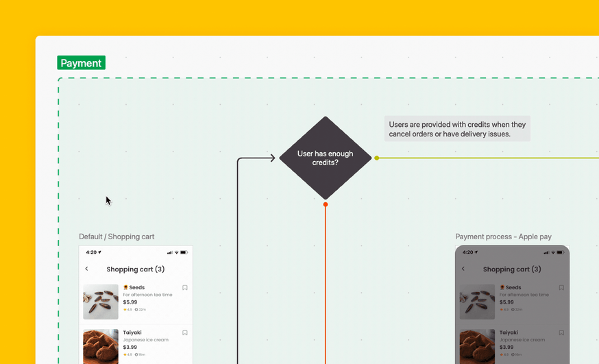The image size is (599, 364).
Task: Bookmark the Seeds item in the Apple pay frame
Action: [561, 288]
